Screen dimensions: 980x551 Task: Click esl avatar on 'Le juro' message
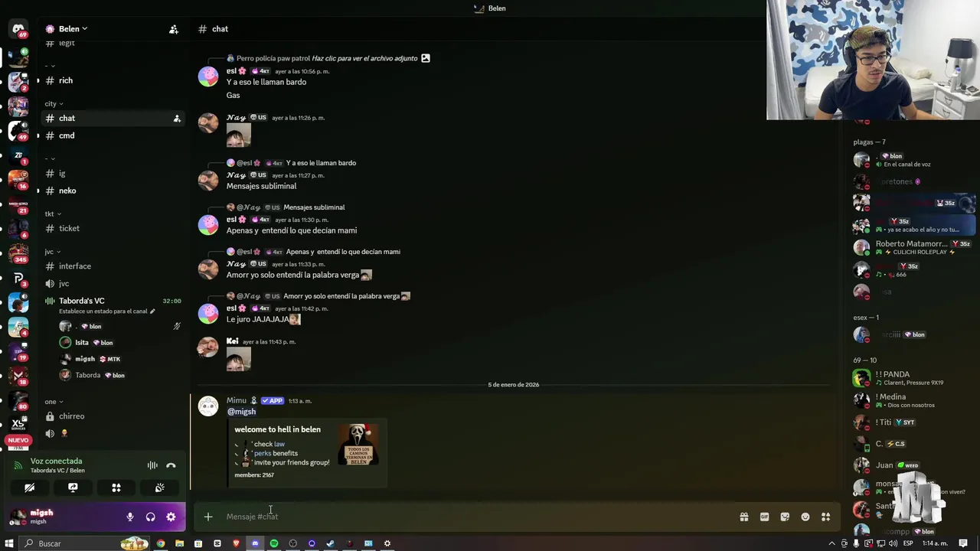click(x=208, y=313)
